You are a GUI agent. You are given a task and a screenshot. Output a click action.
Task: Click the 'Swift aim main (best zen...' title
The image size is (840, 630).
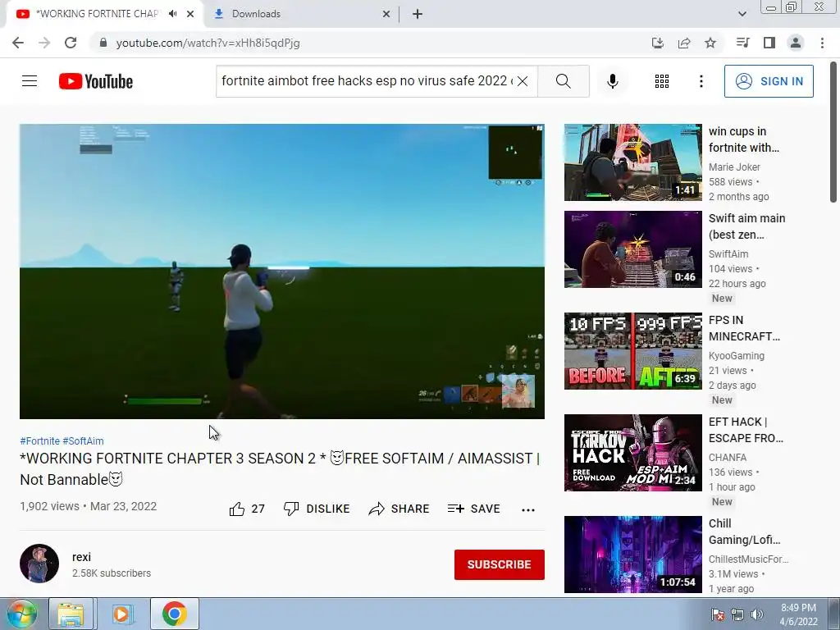pos(746,226)
